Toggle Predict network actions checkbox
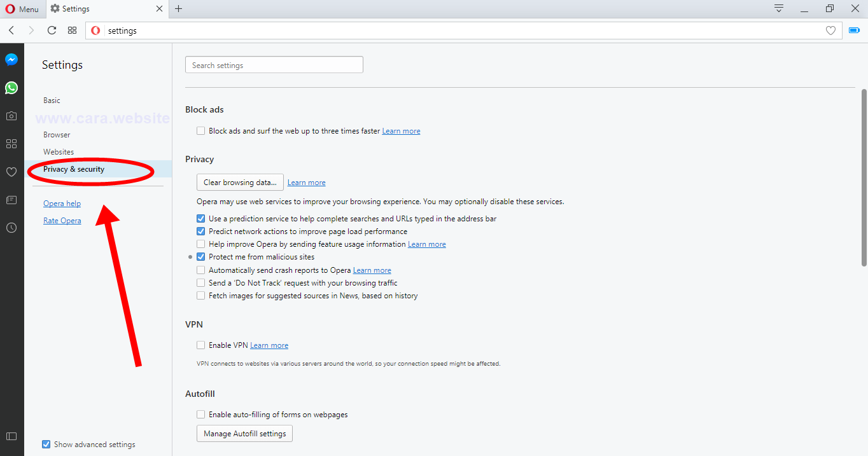The width and height of the screenshot is (868, 456). [201, 231]
